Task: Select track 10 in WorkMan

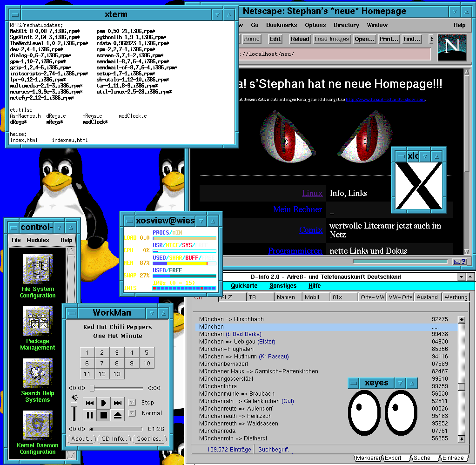Action: (x=147, y=363)
